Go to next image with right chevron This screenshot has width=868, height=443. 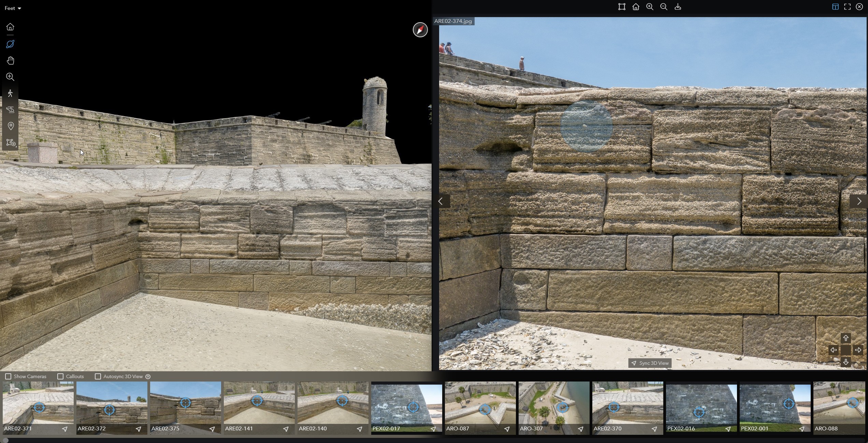point(859,202)
